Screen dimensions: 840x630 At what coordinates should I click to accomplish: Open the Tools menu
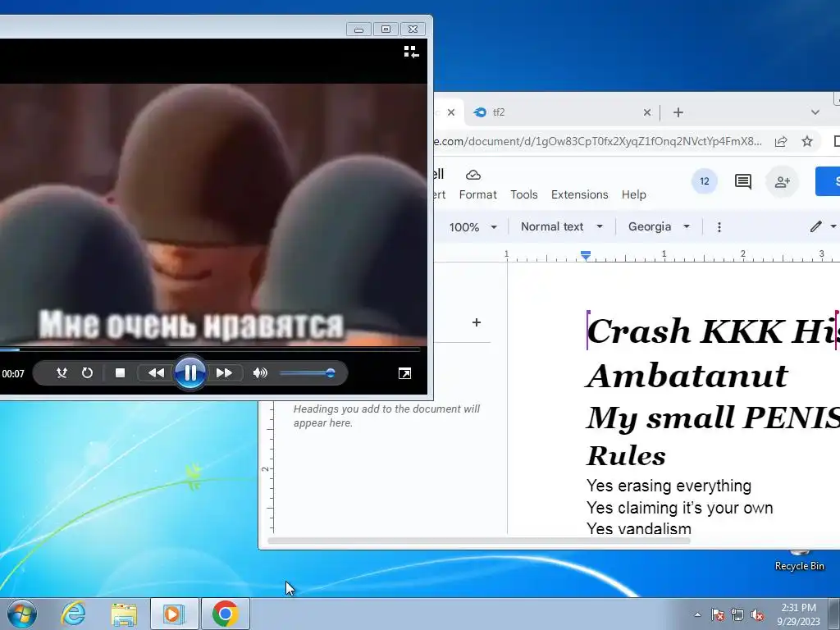pos(524,194)
